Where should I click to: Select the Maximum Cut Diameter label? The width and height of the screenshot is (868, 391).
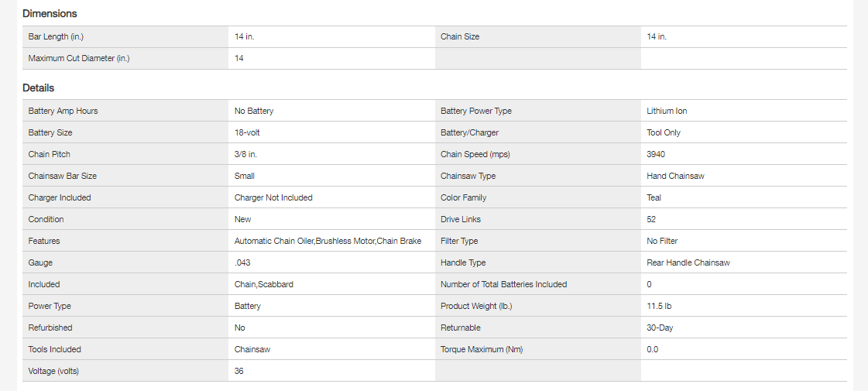click(x=78, y=58)
